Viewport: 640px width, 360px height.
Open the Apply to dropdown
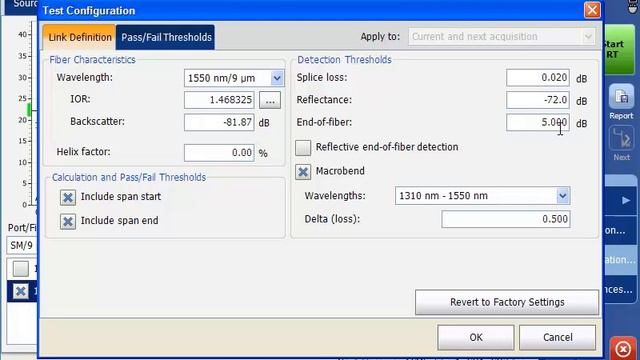coord(502,37)
